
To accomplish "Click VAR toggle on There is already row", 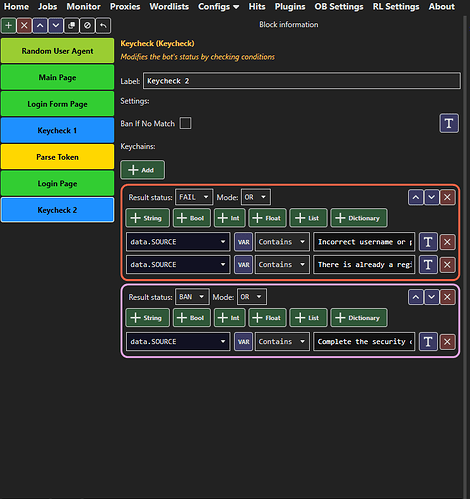I will 243,265.
